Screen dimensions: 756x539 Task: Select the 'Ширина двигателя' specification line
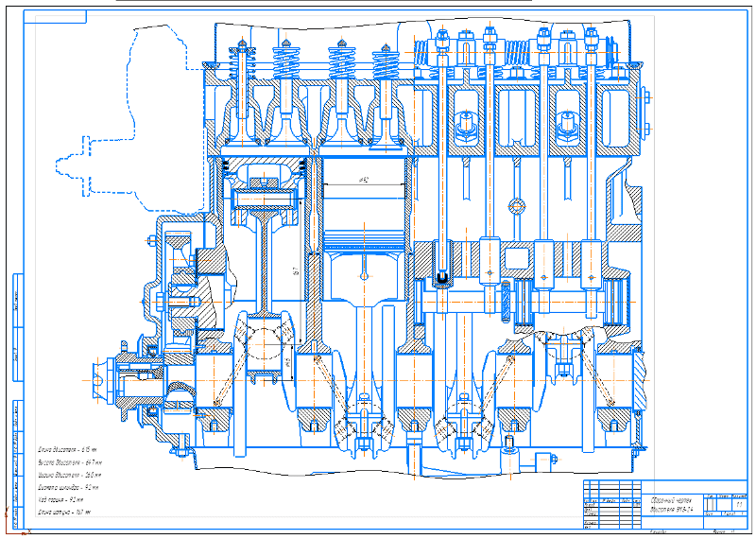point(70,475)
